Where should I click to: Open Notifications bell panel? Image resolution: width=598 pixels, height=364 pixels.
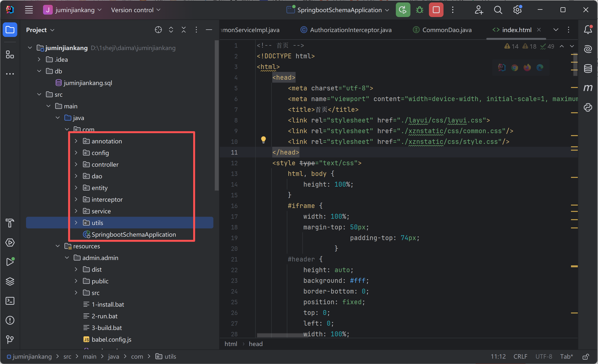point(588,30)
